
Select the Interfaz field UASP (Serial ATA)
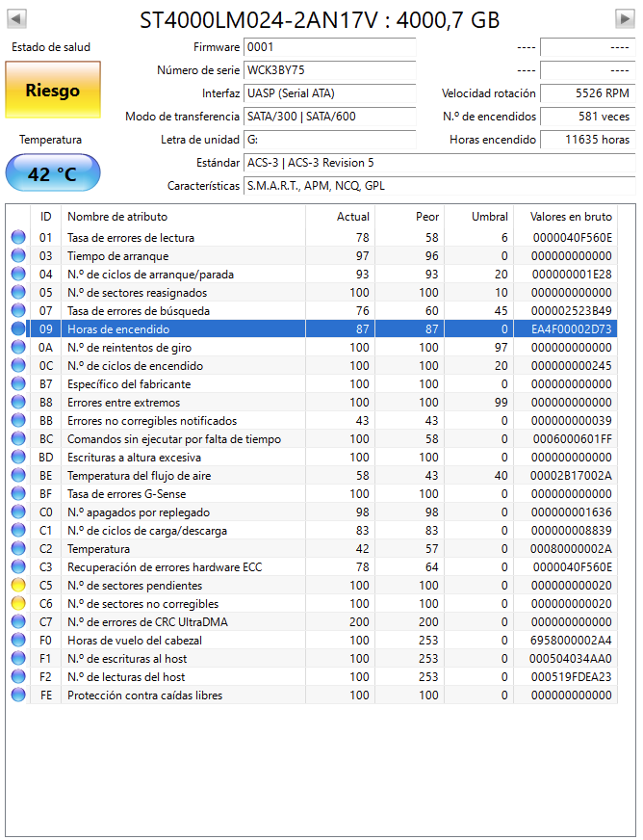(x=330, y=93)
